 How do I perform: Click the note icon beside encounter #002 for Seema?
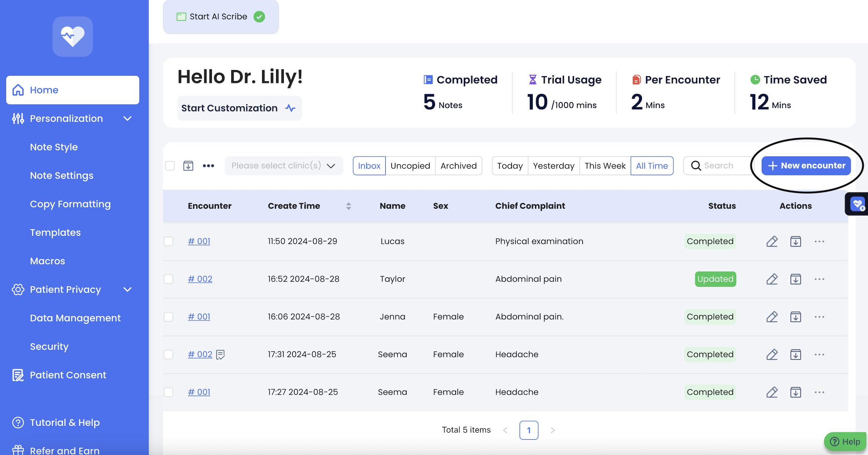click(220, 354)
